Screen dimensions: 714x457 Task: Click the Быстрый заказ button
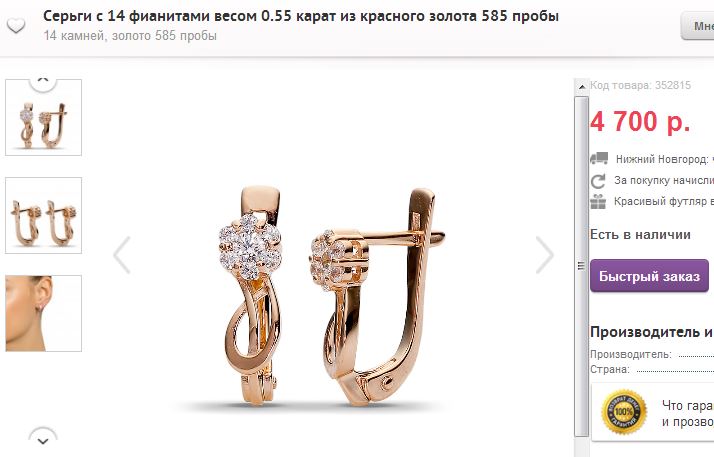click(x=649, y=276)
